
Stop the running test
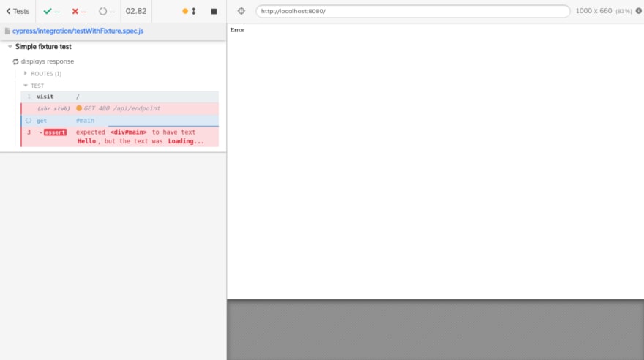[214, 11]
